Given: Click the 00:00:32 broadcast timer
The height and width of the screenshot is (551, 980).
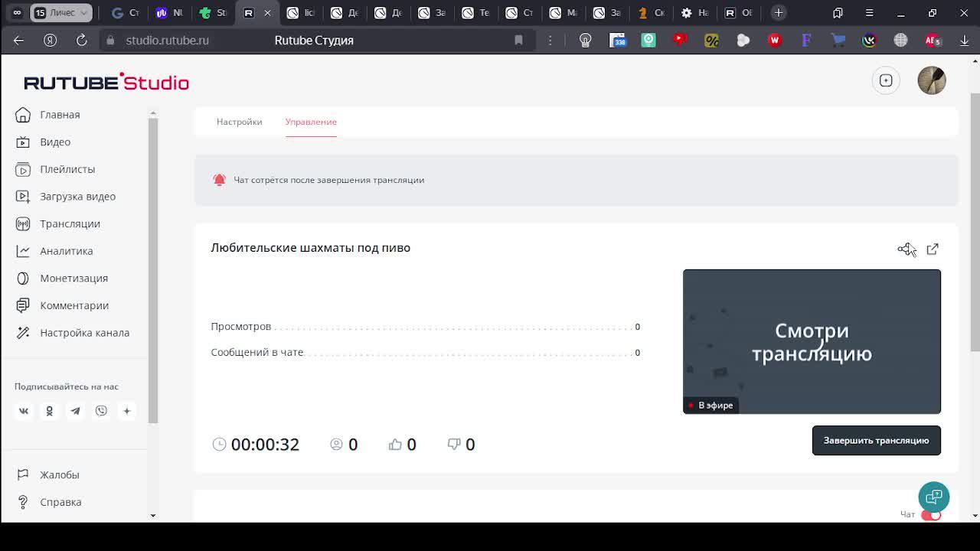Looking at the screenshot, I should coord(265,445).
